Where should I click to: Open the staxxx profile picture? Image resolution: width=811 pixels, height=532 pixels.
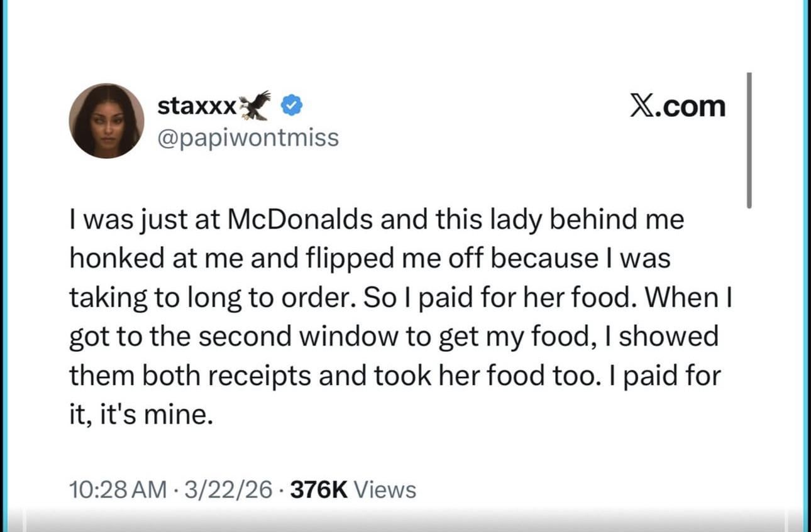[107, 121]
